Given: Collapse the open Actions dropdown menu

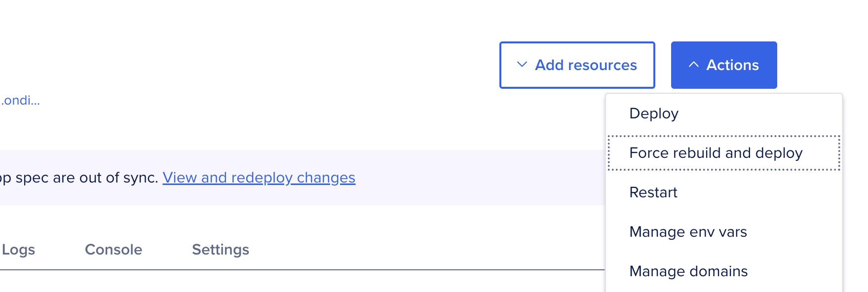Looking at the screenshot, I should [x=724, y=65].
